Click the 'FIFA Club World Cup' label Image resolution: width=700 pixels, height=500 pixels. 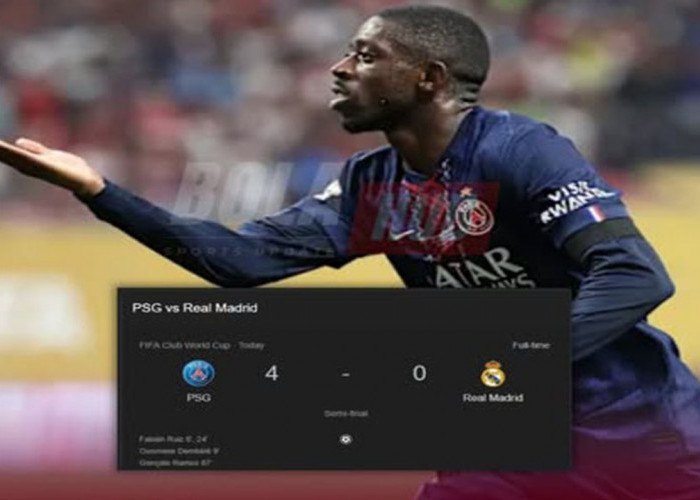click(x=185, y=345)
